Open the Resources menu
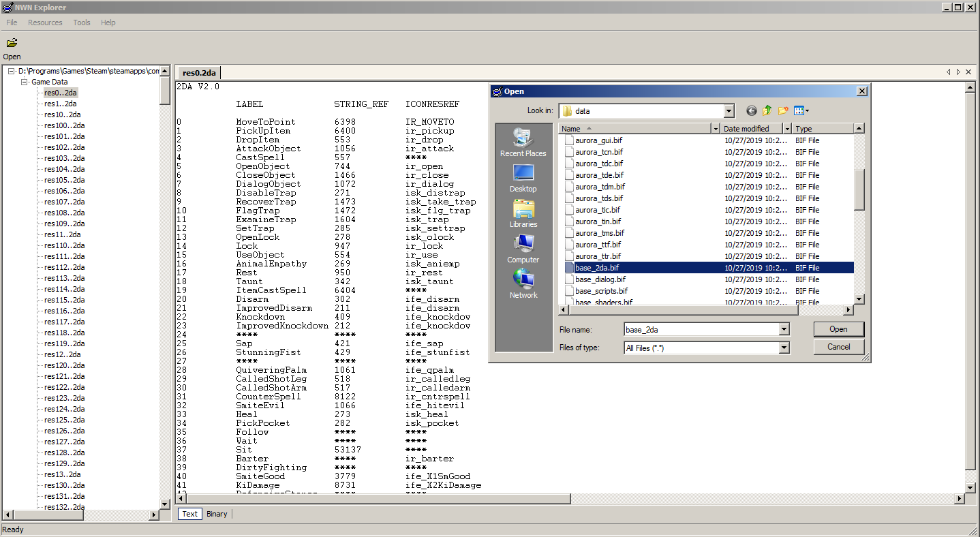The width and height of the screenshot is (980, 537). click(x=45, y=22)
